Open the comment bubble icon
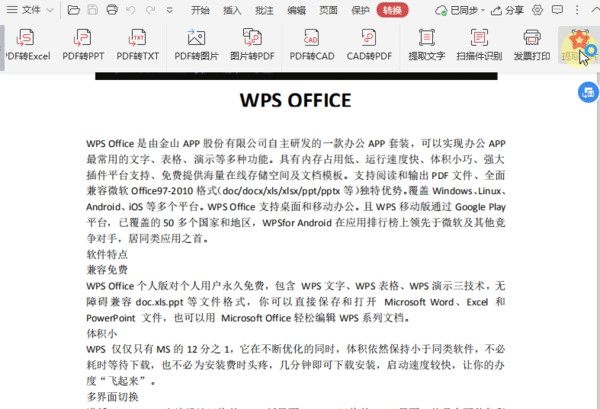The image size is (600, 409). point(557,10)
